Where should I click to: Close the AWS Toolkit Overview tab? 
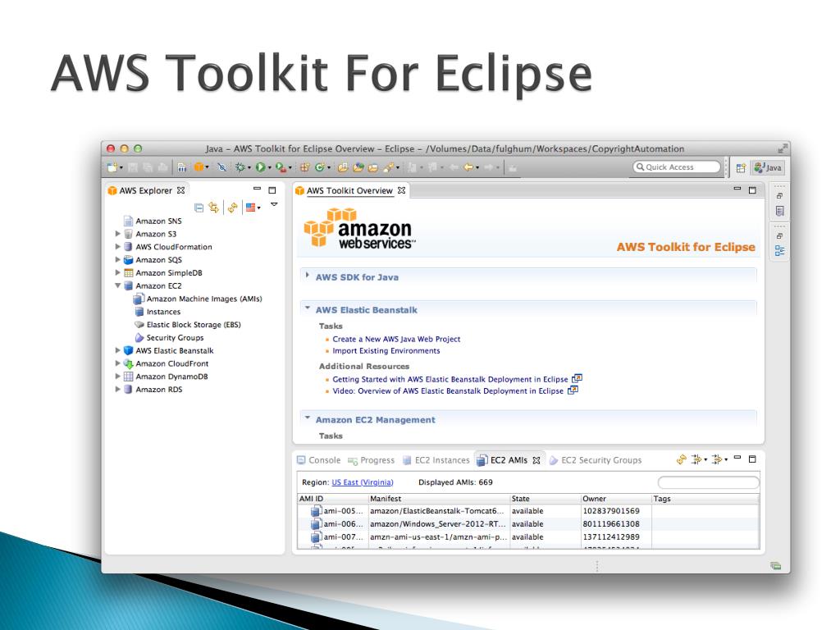pos(401,190)
